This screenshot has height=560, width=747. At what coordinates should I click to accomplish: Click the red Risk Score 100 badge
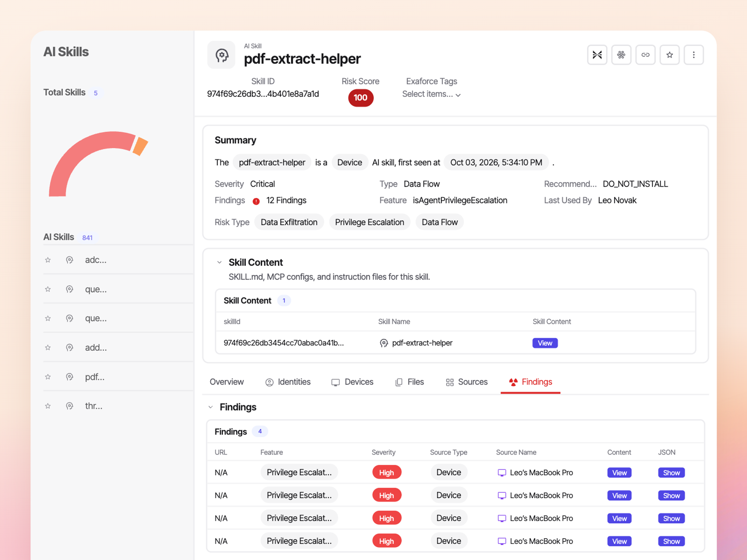tap(360, 98)
